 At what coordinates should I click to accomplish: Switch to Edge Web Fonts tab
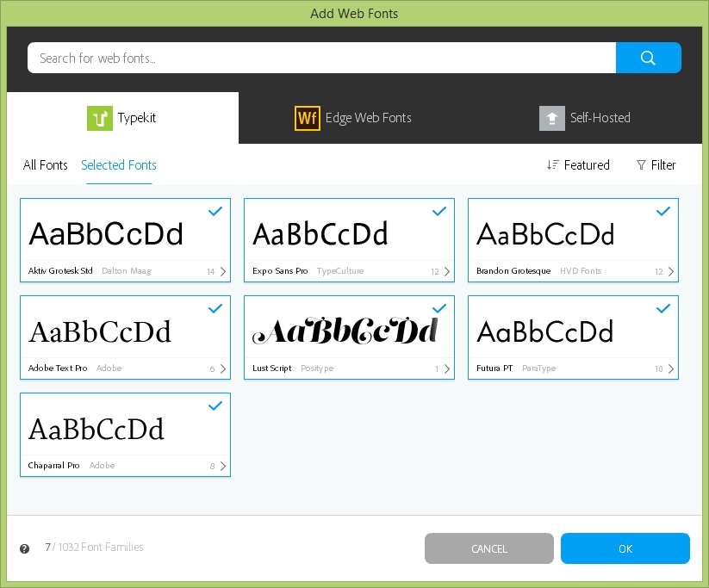tap(353, 118)
